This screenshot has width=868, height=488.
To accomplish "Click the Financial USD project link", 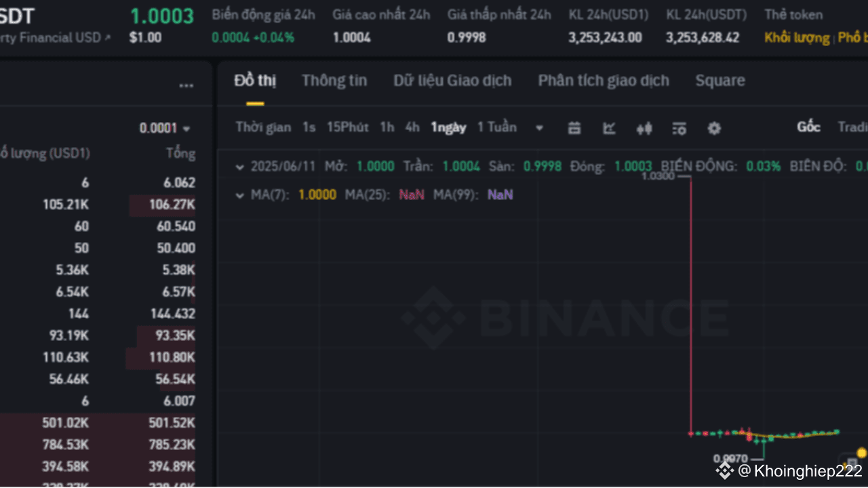I will point(50,38).
